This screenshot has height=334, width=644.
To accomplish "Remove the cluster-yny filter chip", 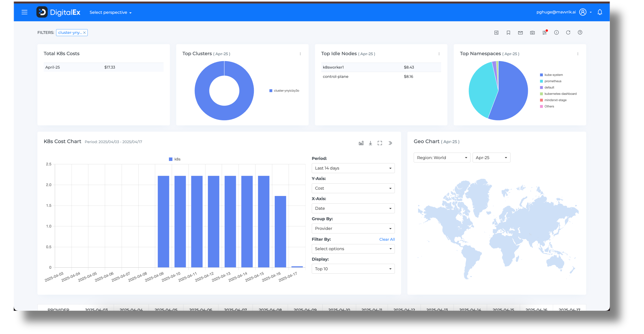I will click(85, 33).
